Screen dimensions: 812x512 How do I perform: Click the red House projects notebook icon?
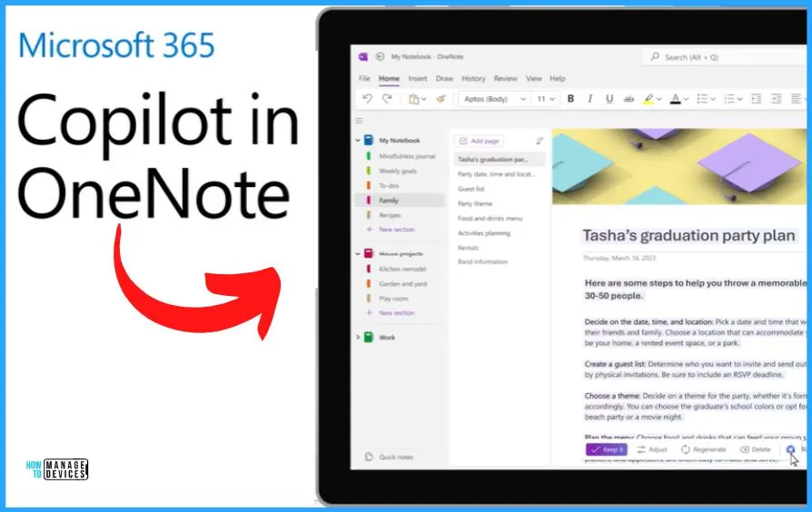(369, 253)
